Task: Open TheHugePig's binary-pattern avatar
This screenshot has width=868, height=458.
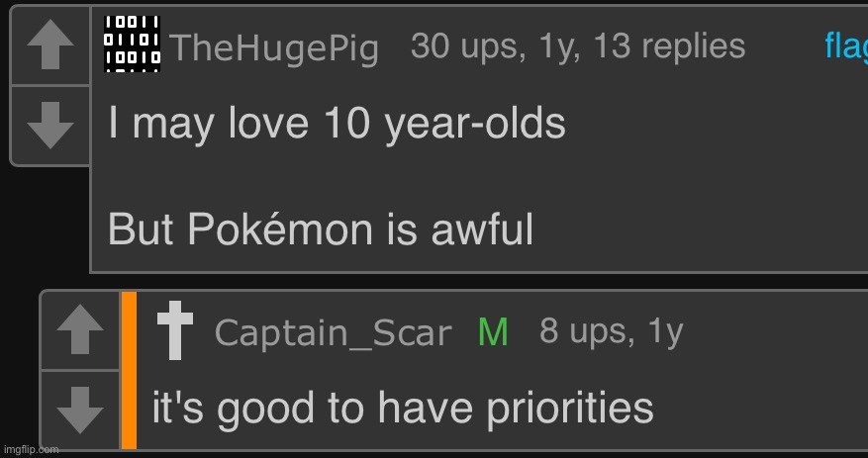Action: (x=133, y=44)
